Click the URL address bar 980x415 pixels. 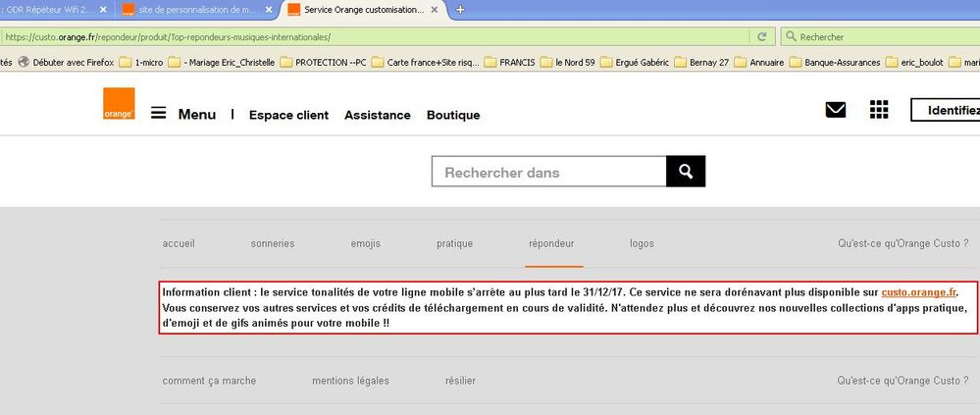[x=375, y=37]
